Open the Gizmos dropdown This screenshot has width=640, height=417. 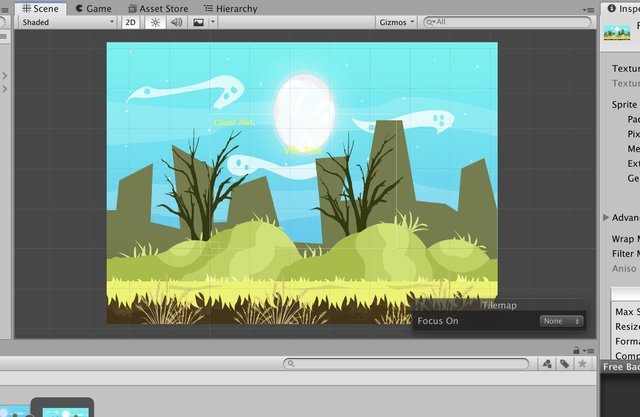point(396,22)
